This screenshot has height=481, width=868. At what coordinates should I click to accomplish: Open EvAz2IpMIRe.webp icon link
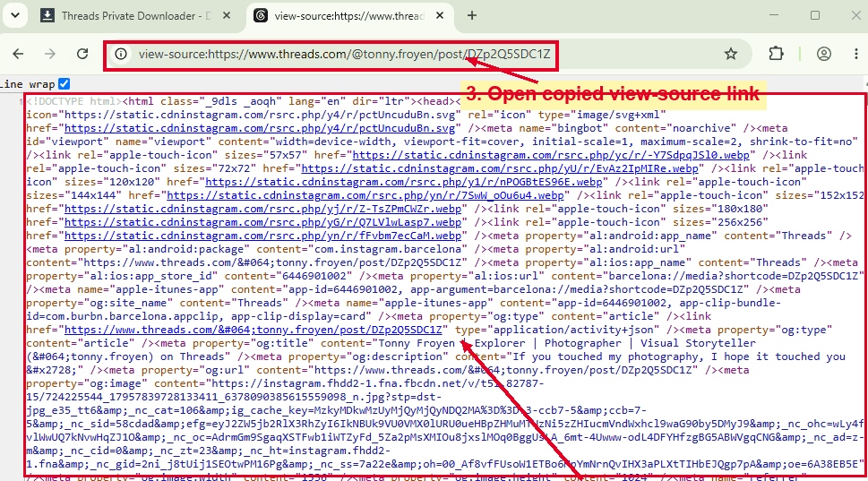(x=499, y=168)
